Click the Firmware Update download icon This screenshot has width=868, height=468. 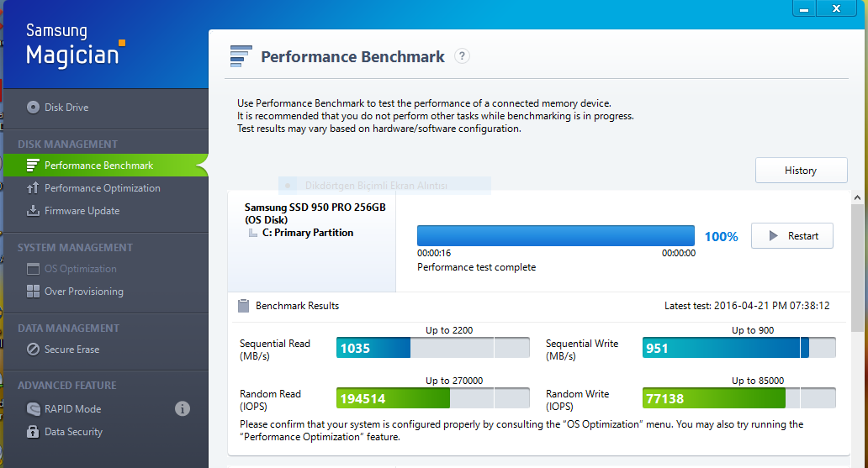coord(33,211)
